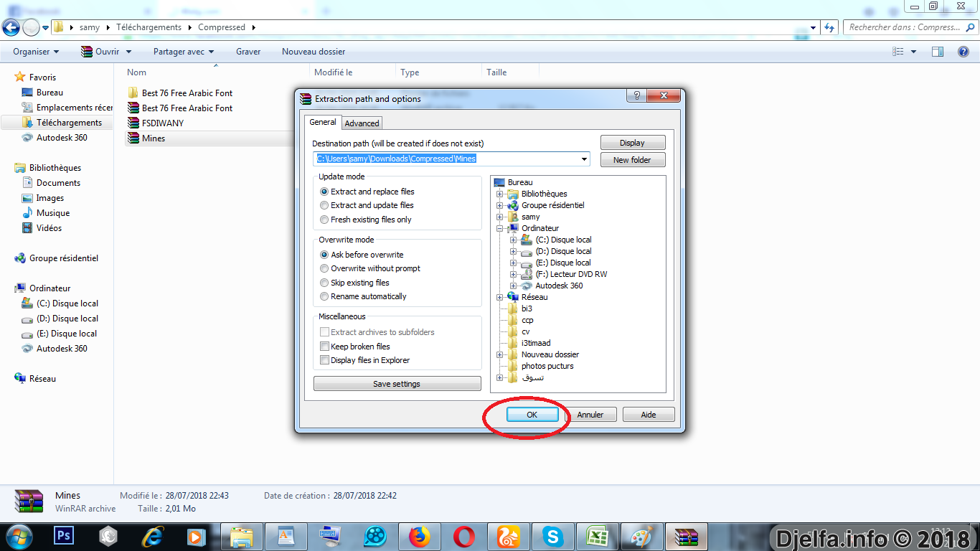Viewport: 980px width, 551px height.
Task: Confirm extraction with OK button
Action: [x=532, y=415]
